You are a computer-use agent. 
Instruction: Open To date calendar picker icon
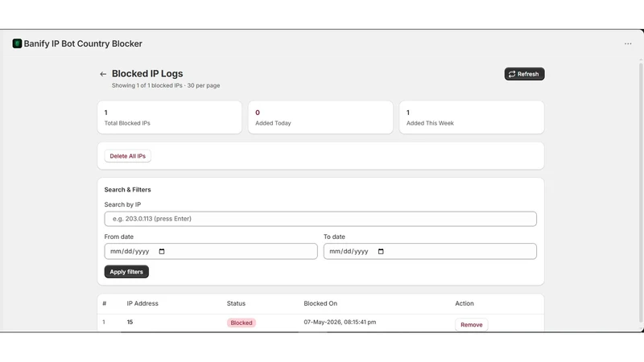(x=381, y=251)
